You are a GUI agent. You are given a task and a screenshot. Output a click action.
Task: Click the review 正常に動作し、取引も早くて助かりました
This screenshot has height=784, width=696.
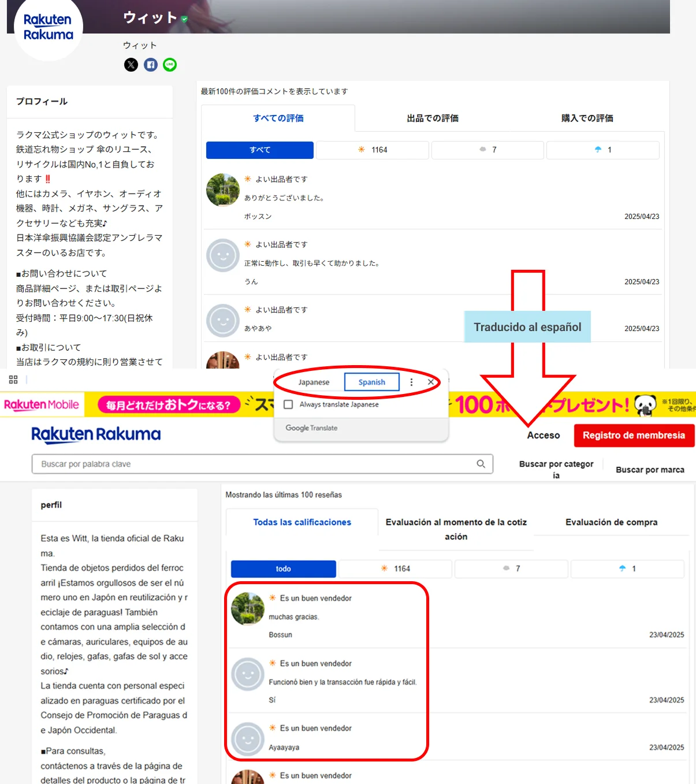point(312,263)
